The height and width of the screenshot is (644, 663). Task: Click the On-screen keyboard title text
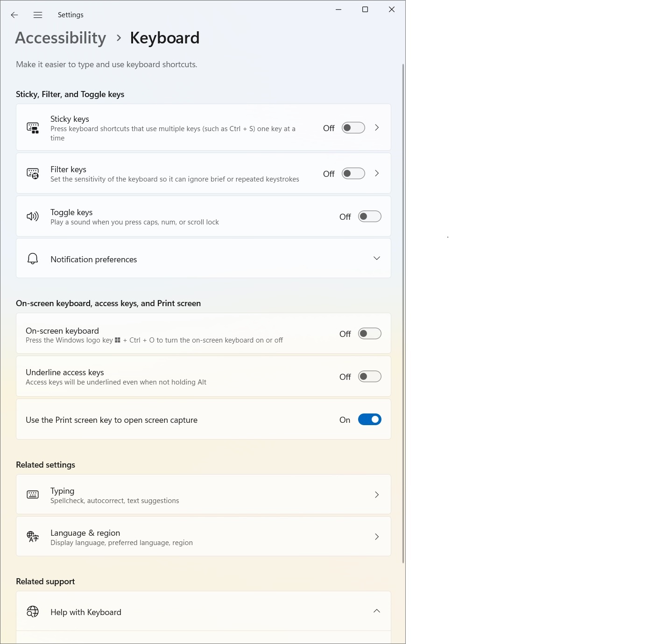click(x=62, y=331)
